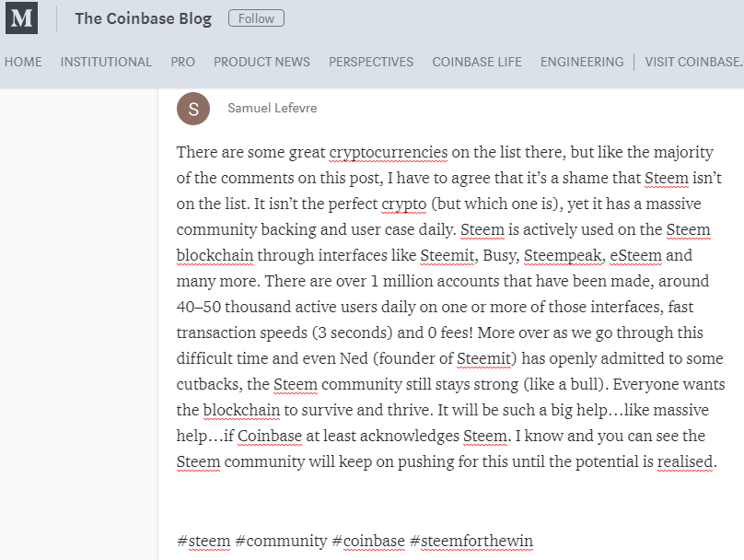Open The Coinbase Blog title link
Screen dimensions: 744x560
144,18
